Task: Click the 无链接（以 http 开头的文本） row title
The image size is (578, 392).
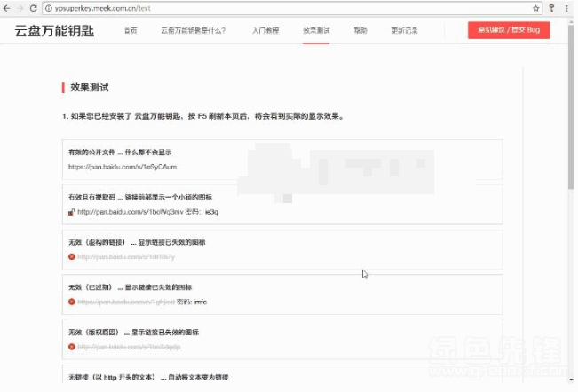Action: (148, 377)
